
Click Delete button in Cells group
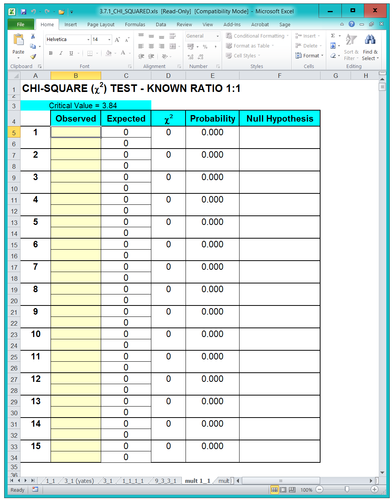[x=308, y=46]
